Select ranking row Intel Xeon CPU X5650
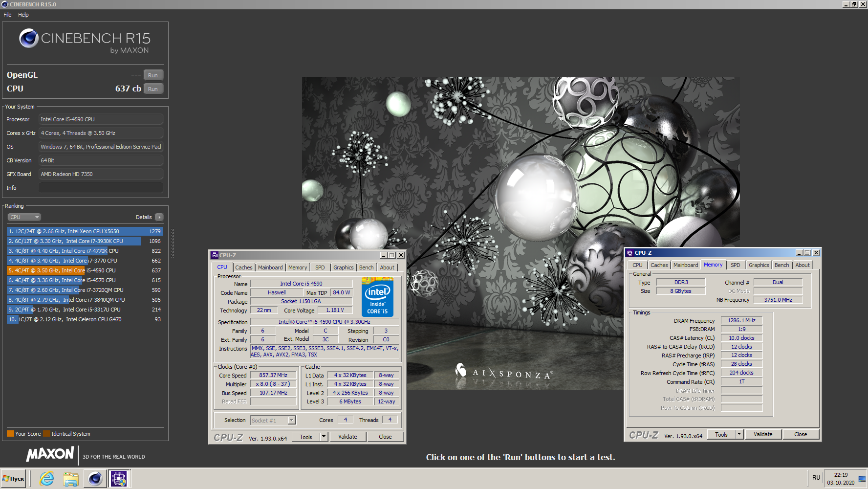 [85, 231]
